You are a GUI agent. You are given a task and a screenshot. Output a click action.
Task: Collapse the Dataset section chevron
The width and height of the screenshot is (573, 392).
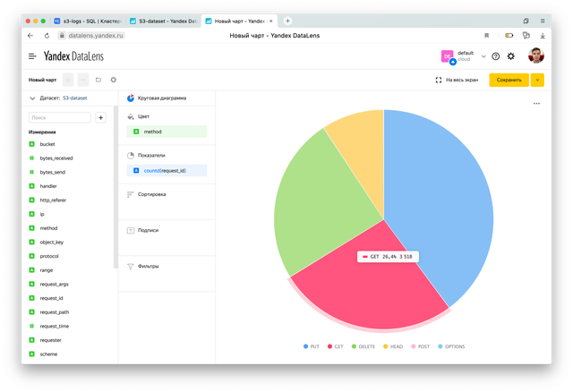pyautogui.click(x=32, y=98)
